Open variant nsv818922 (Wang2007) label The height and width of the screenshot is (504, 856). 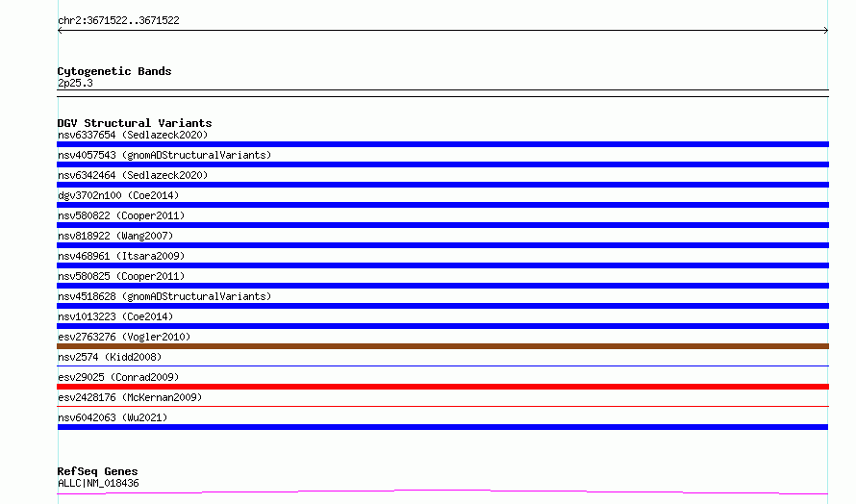115,236
